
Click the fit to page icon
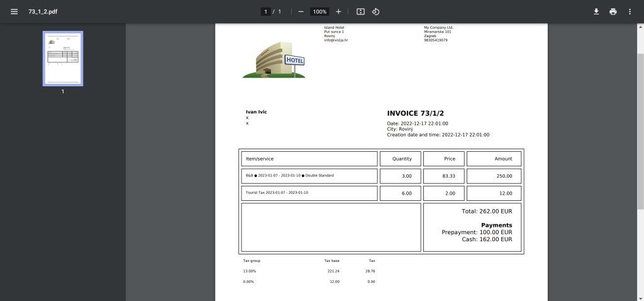[360, 11]
